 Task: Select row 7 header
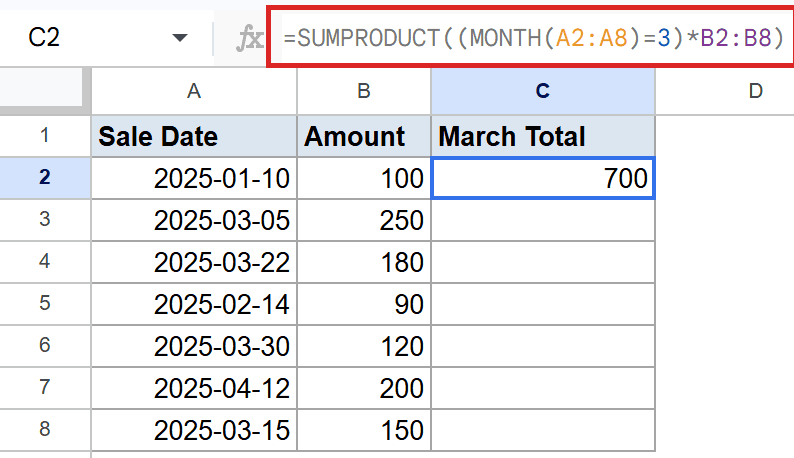(45, 388)
